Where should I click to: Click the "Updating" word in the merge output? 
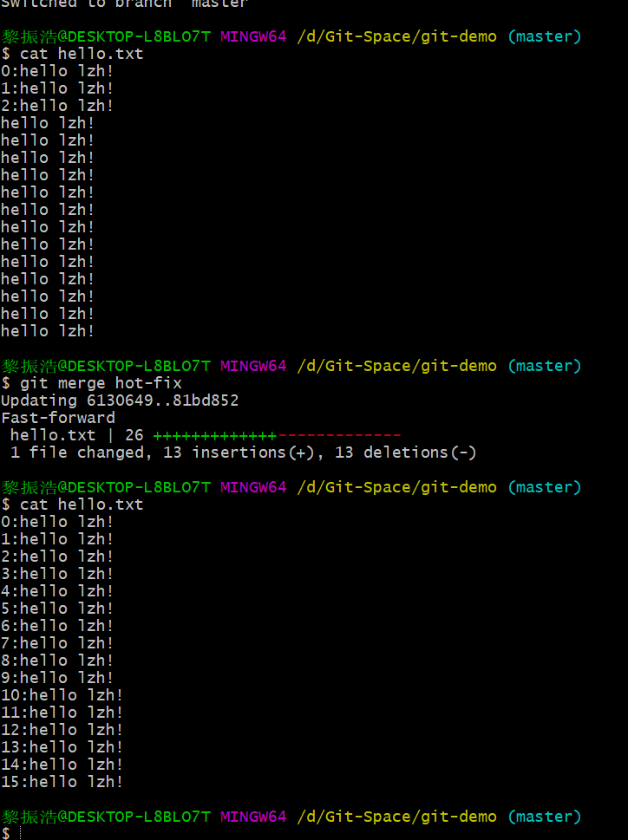click(x=39, y=400)
